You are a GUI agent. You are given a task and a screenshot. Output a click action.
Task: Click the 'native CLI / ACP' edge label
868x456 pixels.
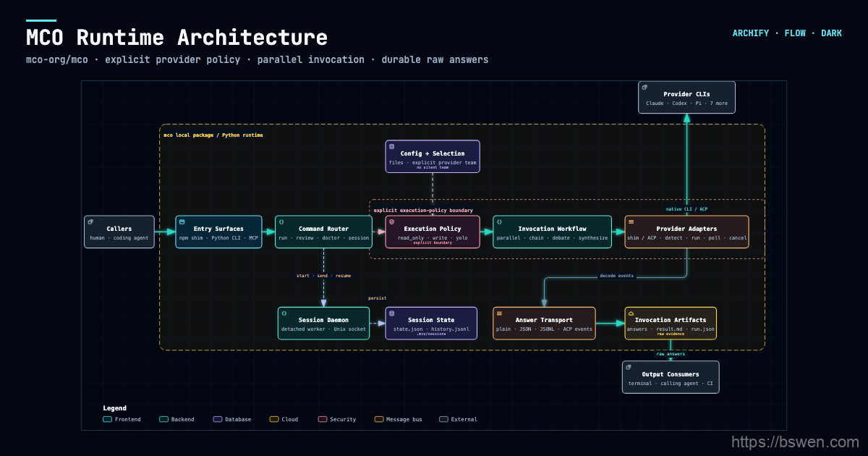(687, 209)
